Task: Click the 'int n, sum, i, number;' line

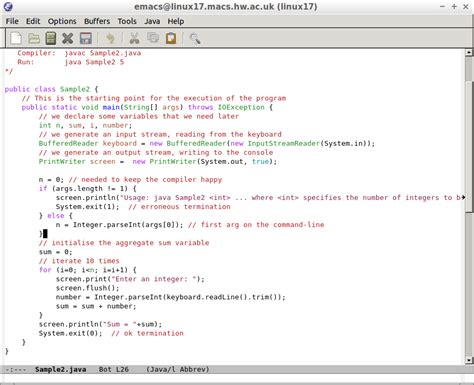Action: [85, 125]
